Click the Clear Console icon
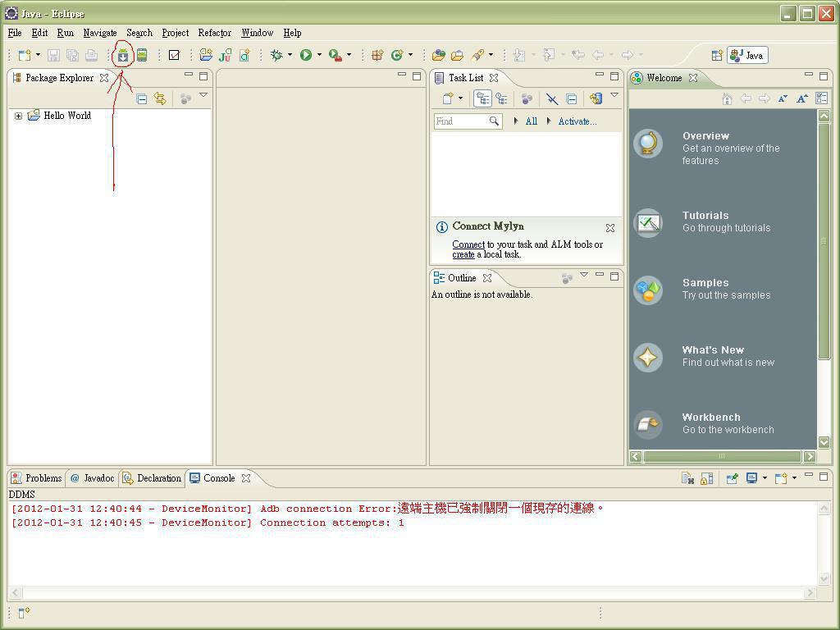Viewport: 840px width, 630px height. click(x=687, y=478)
